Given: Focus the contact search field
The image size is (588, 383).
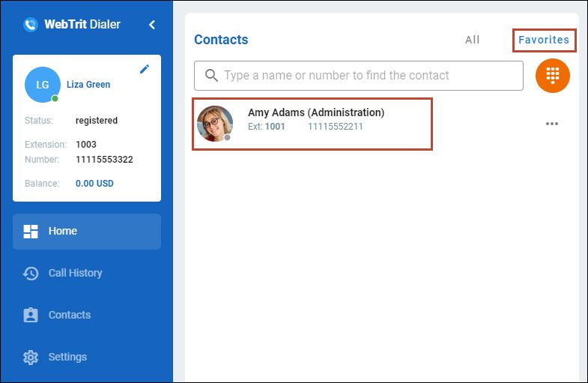Looking at the screenshot, I should (x=359, y=76).
